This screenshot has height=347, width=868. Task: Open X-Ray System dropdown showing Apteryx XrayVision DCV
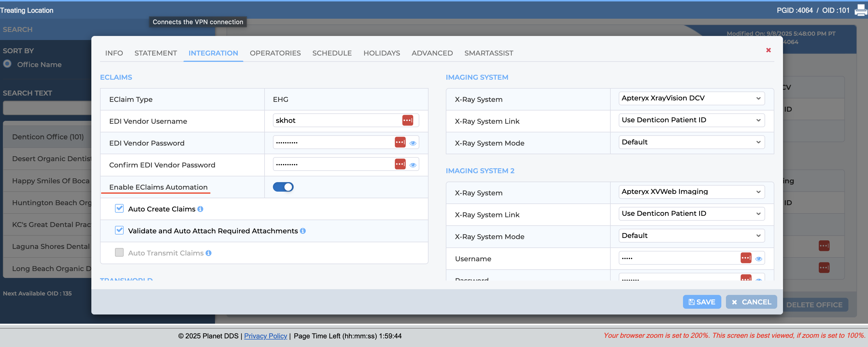(x=691, y=98)
